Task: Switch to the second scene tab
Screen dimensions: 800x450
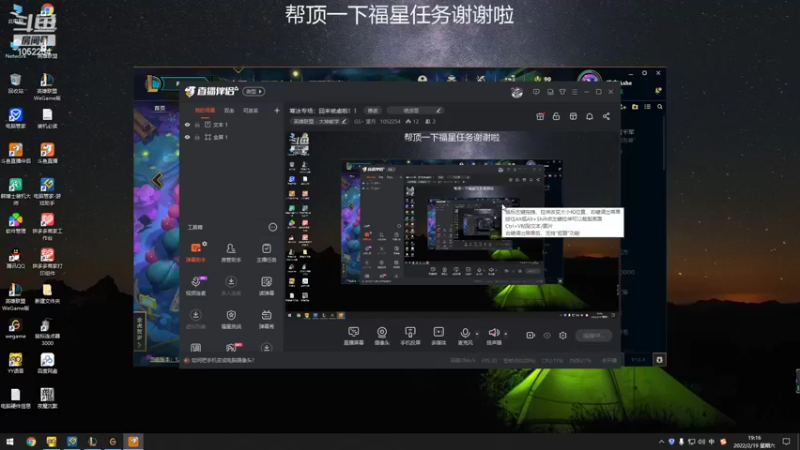Action: 229,110
